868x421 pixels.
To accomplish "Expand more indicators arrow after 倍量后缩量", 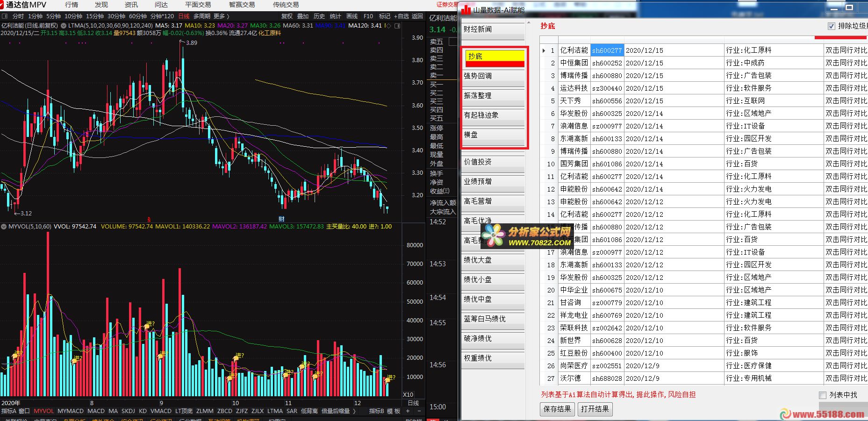I will (354, 411).
